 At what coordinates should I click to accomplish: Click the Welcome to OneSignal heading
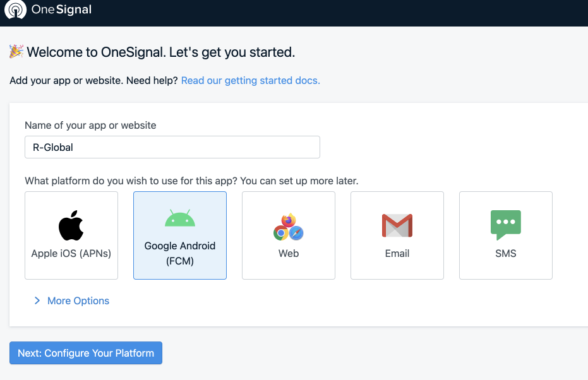pyautogui.click(x=161, y=52)
